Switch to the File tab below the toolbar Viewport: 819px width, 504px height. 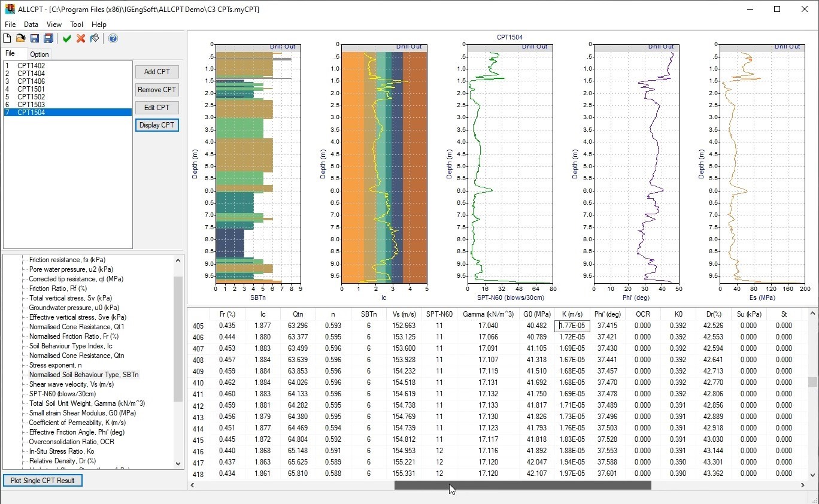tap(10, 54)
